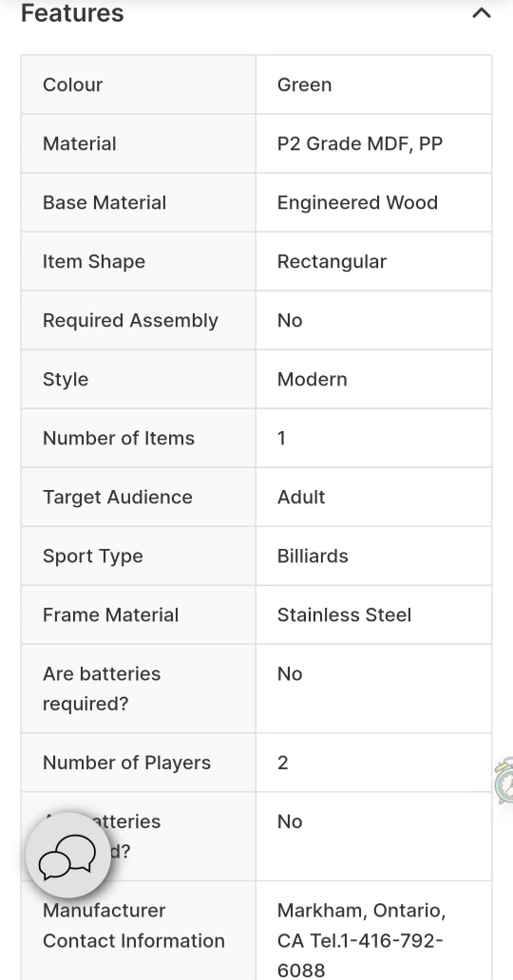Image resolution: width=513 pixels, height=980 pixels.
Task: Select the Required Assembly label
Action: (x=130, y=320)
